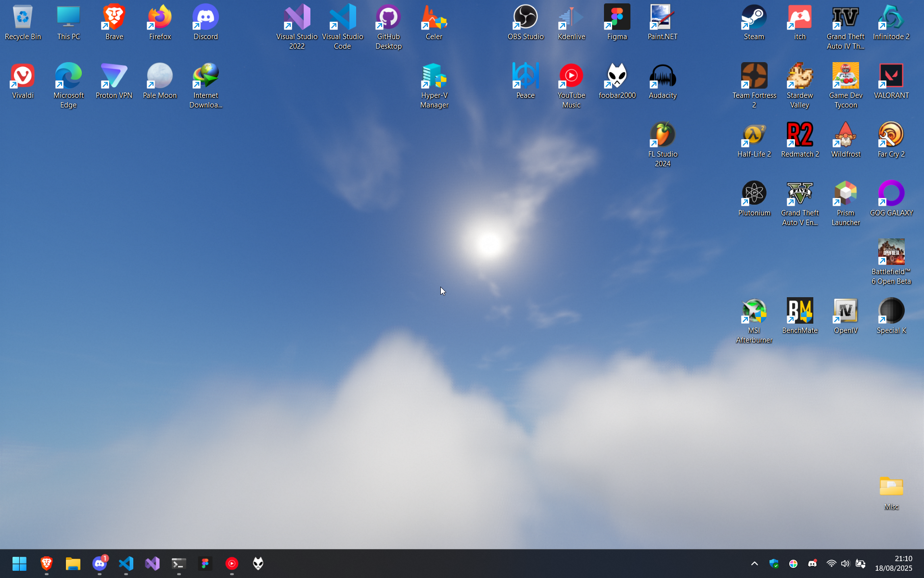
Task: Open Brave from the taskbar
Action: (46, 564)
